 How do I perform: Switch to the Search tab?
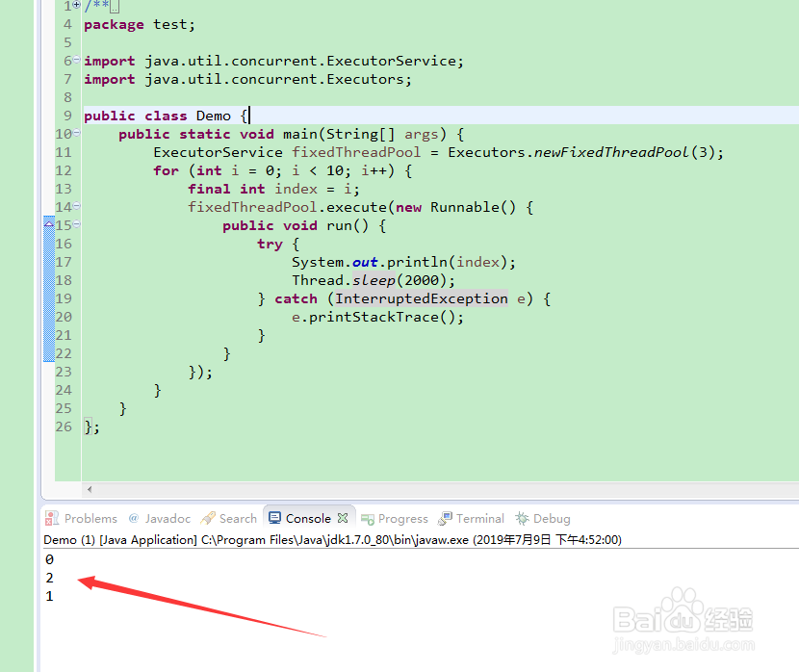(229, 519)
